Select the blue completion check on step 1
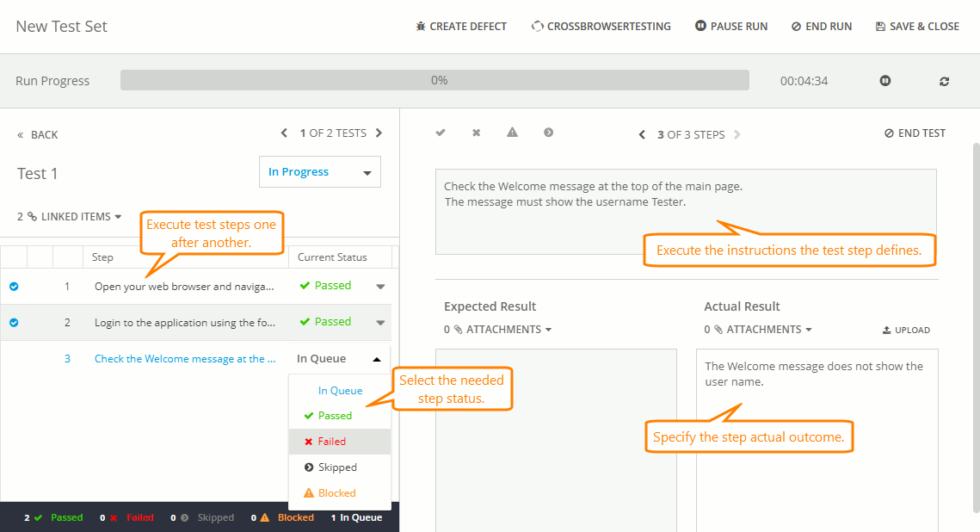 (x=13, y=285)
